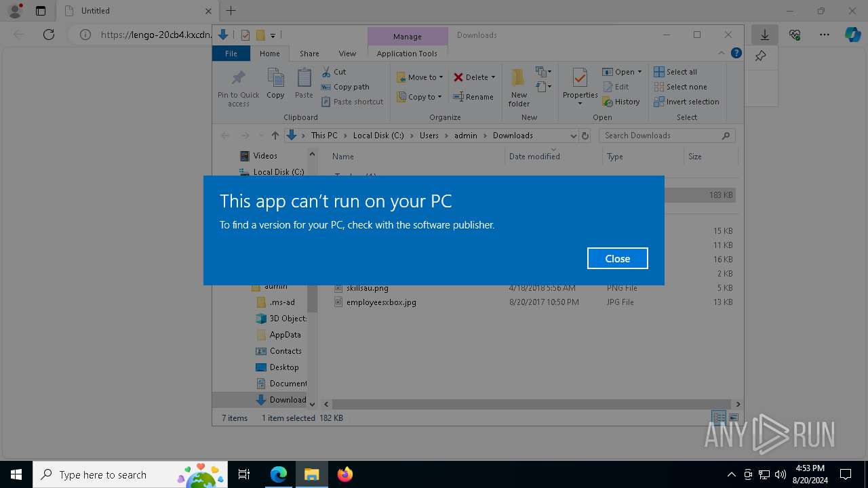The width and height of the screenshot is (868, 488).
Task: Go up one folder level arrow
Action: click(x=275, y=136)
